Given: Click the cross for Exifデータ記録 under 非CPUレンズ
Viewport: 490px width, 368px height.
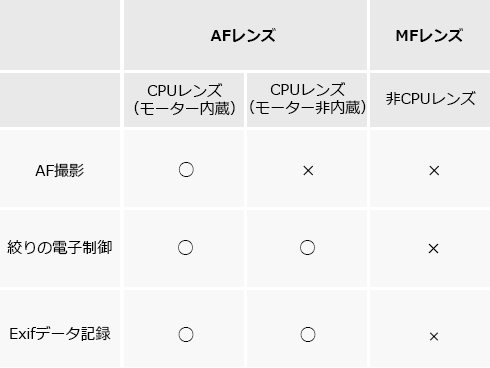Looking at the screenshot, I should coord(434,337).
